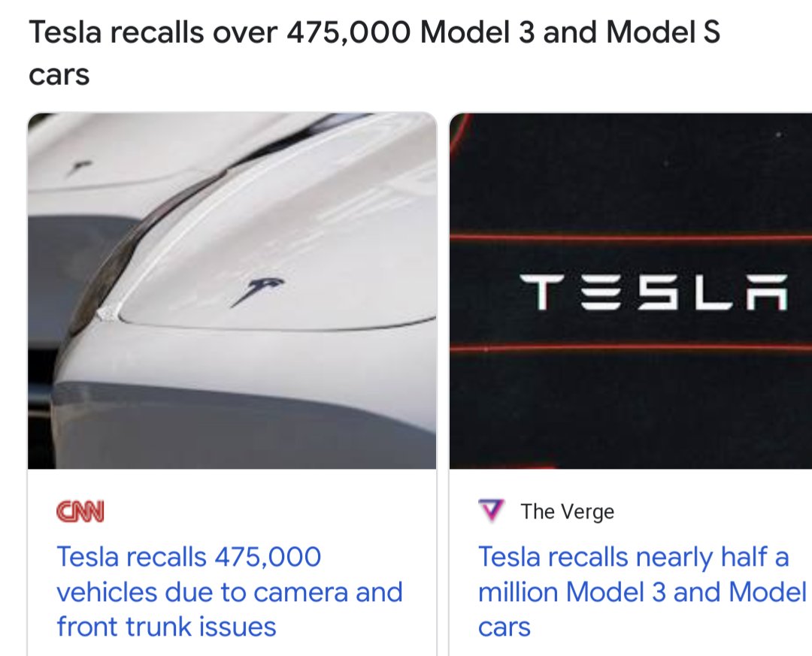This screenshot has height=656, width=812.
Task: Click the Tesla emblem on the front white hood
Action: tap(256, 290)
